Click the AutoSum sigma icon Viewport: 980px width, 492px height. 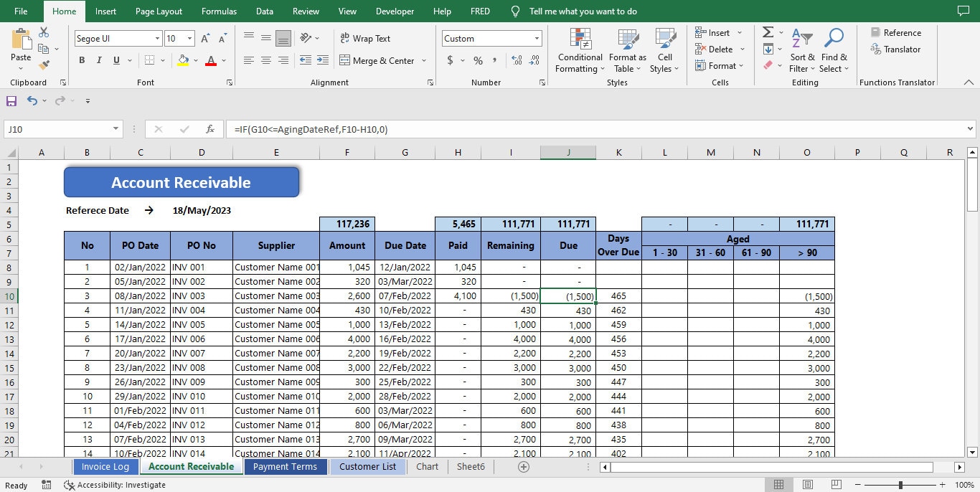pos(768,32)
